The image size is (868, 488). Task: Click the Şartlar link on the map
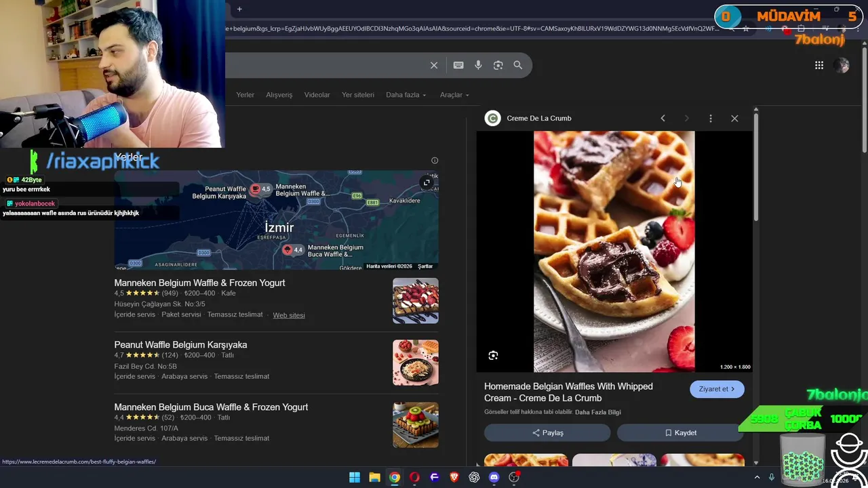pos(425,266)
